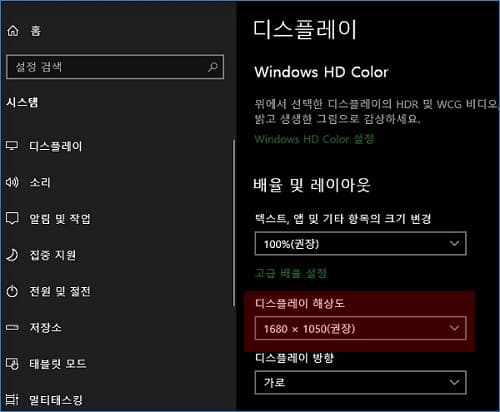Focus the 설정 검색 search box
The image size is (500, 412).
115,67
